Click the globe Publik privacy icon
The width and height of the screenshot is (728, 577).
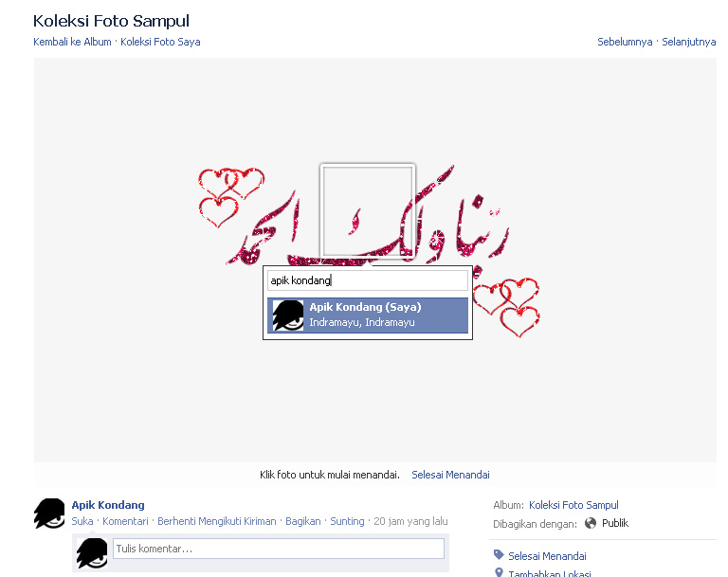point(591,523)
